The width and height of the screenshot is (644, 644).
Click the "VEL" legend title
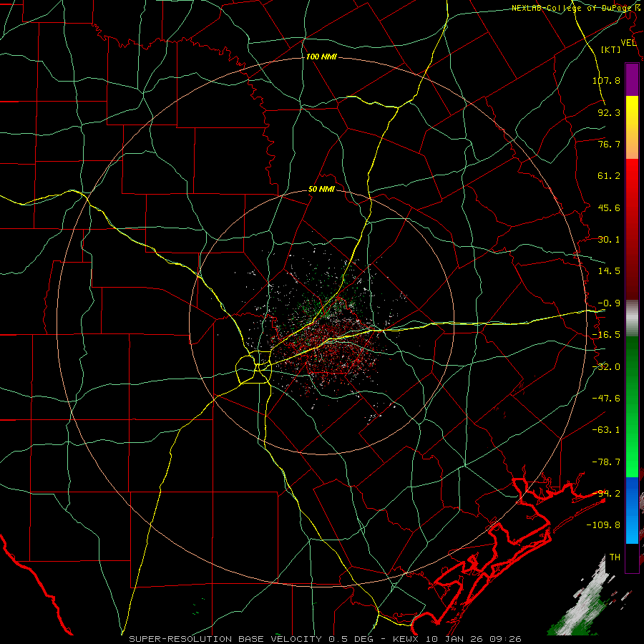[628, 43]
